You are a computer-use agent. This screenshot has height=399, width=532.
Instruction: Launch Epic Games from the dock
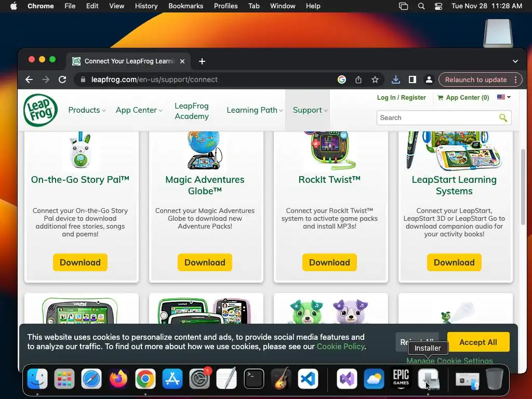pos(401,378)
